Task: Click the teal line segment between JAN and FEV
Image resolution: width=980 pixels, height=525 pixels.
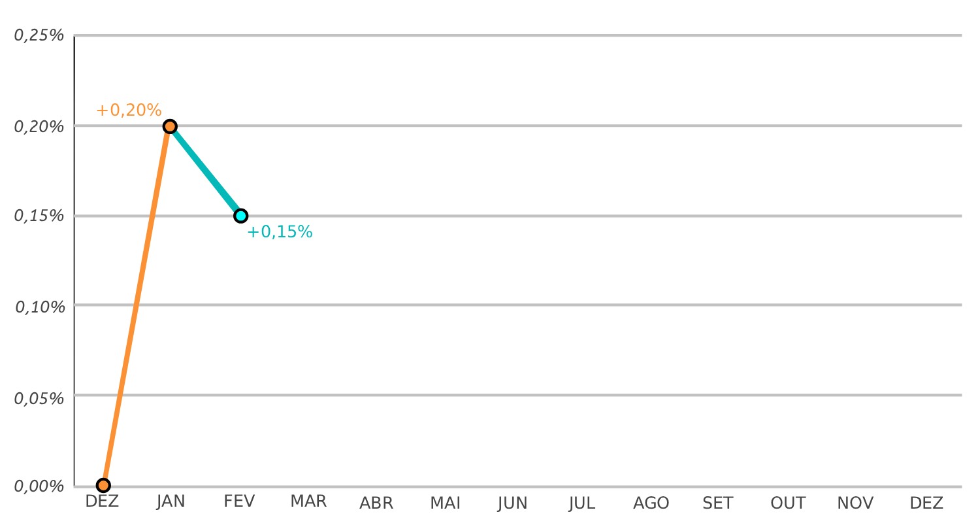Action: [205, 171]
